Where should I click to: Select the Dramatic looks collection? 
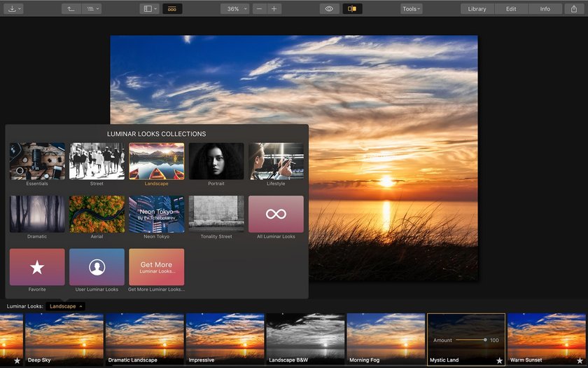click(x=37, y=214)
